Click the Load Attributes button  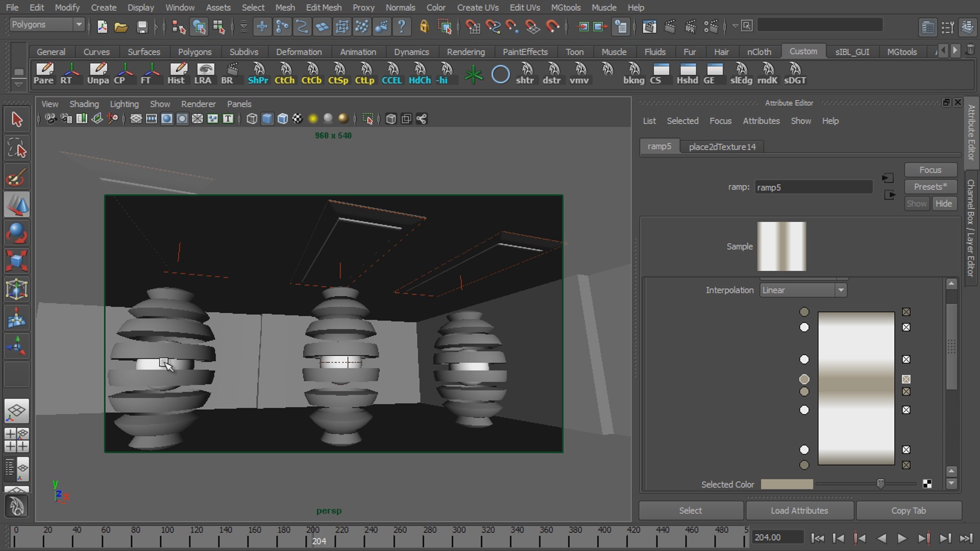[x=799, y=510]
